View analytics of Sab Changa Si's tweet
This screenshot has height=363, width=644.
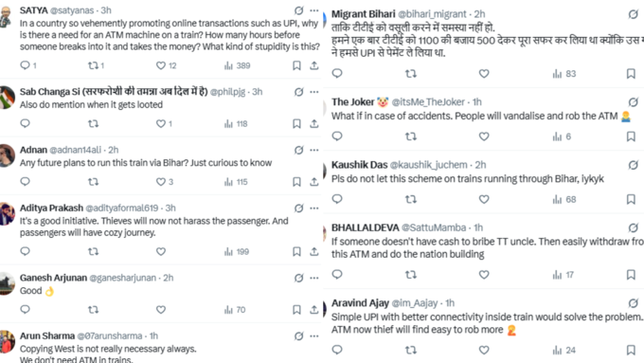(236, 123)
